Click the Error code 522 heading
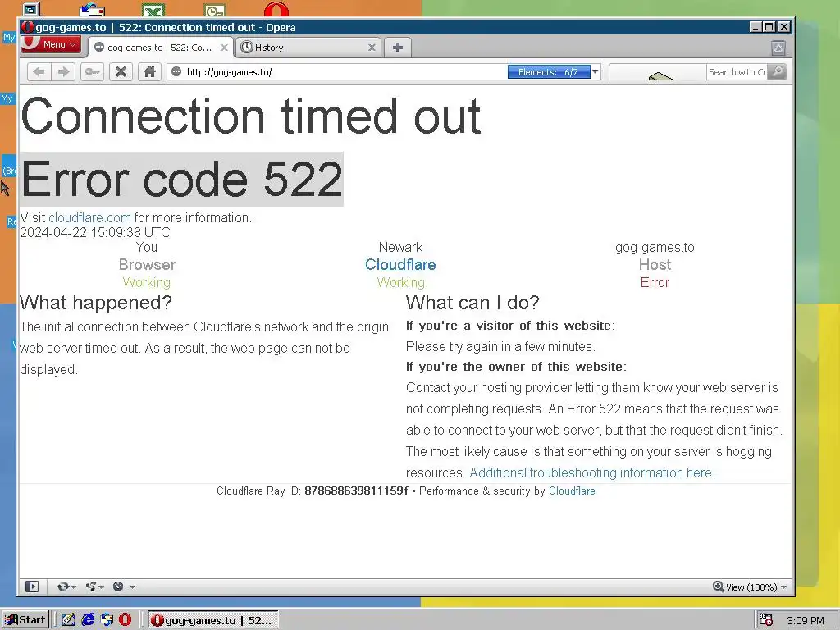 tap(181, 180)
